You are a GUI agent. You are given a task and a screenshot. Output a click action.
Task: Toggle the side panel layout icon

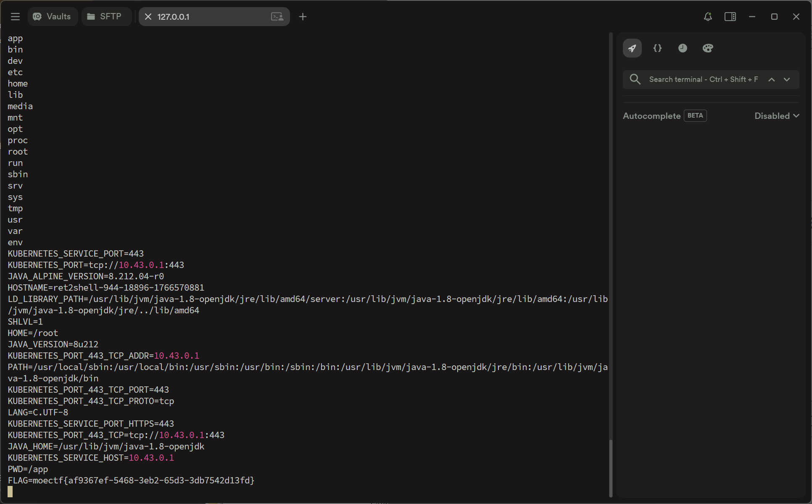pyautogui.click(x=730, y=17)
